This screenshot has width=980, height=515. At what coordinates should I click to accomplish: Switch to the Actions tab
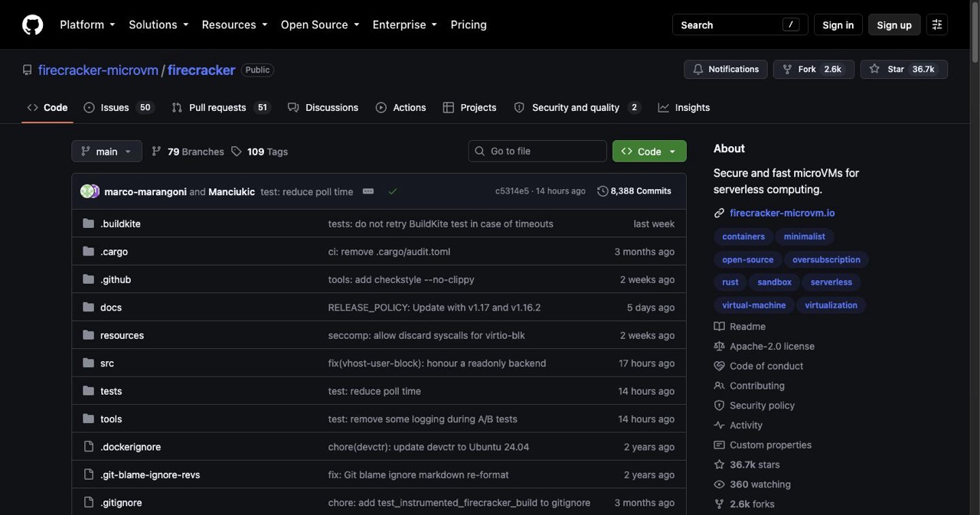pos(401,108)
